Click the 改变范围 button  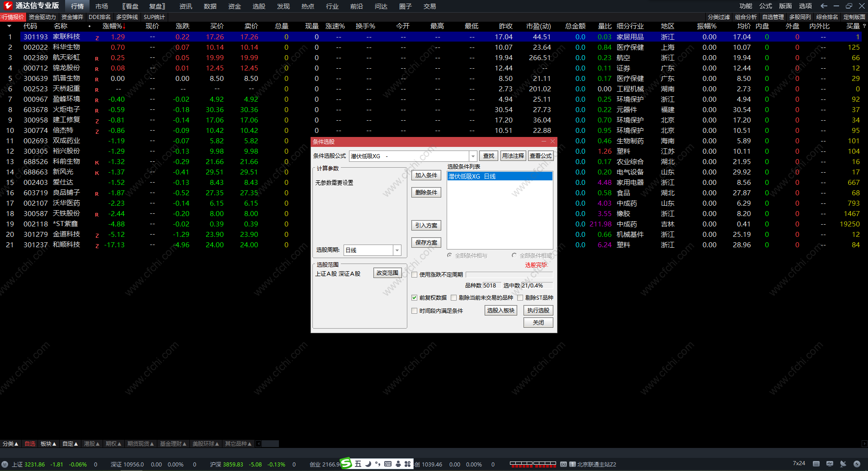point(387,273)
